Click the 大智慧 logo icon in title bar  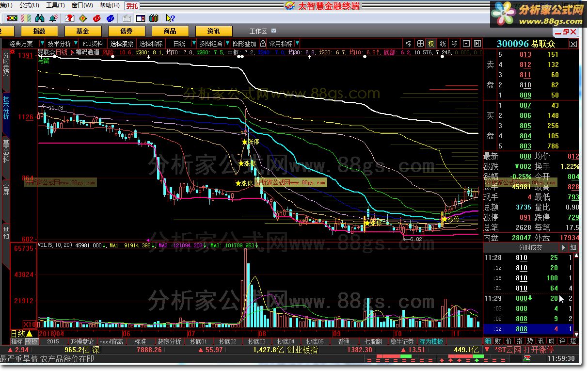(289, 5)
